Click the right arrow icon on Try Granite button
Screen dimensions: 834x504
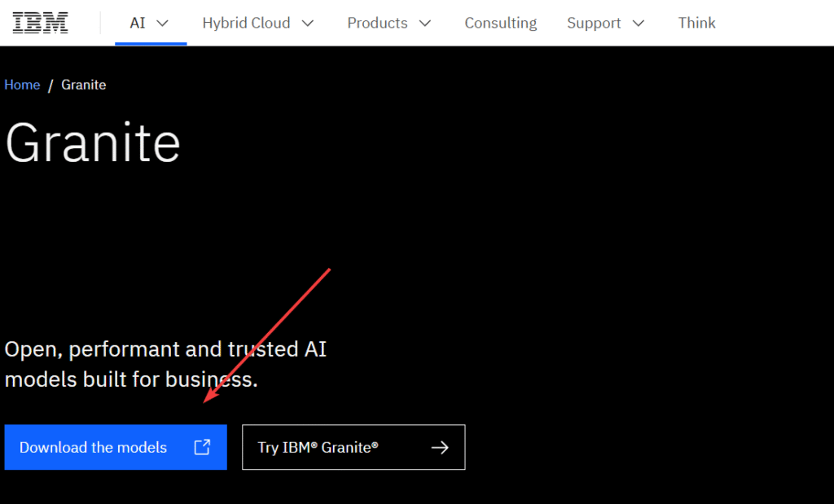(x=440, y=447)
